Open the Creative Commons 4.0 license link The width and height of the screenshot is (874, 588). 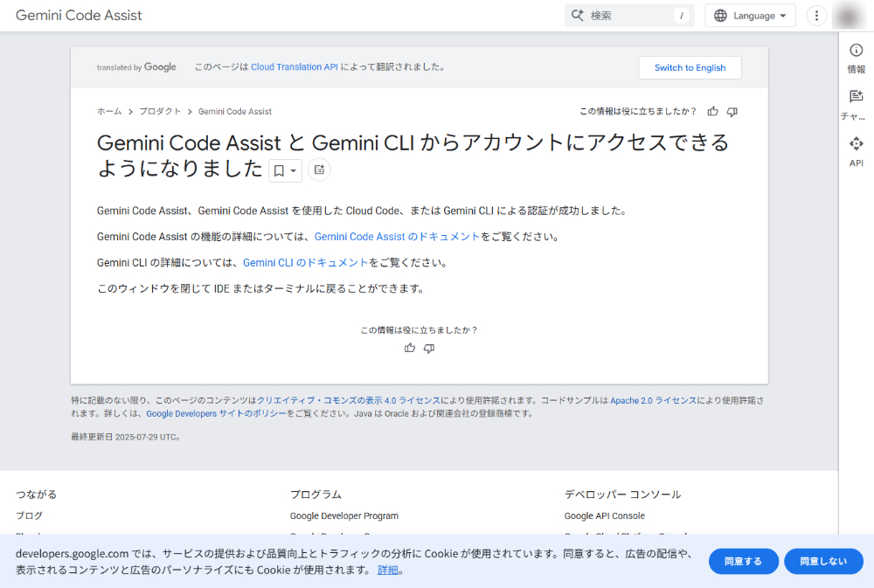point(349,400)
